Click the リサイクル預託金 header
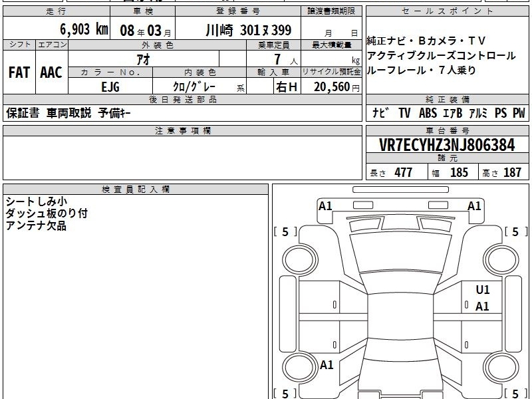Screen dimensions: 532x399 [331, 72]
